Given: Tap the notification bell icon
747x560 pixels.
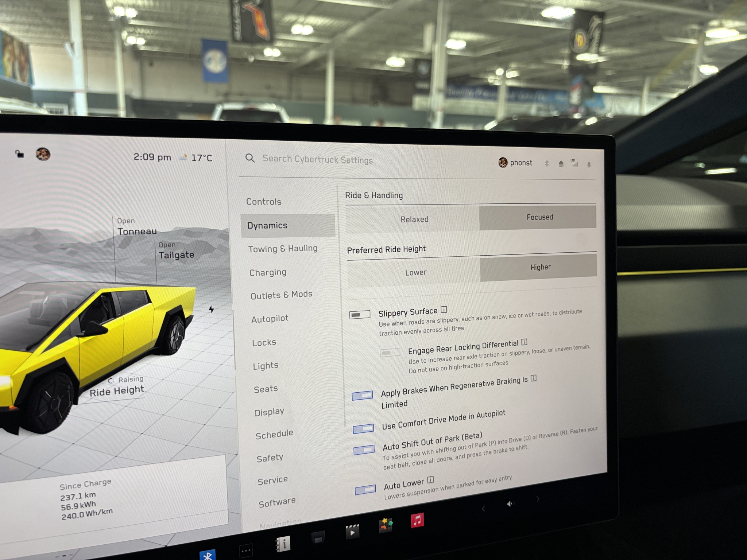Looking at the screenshot, I should click(x=589, y=165).
